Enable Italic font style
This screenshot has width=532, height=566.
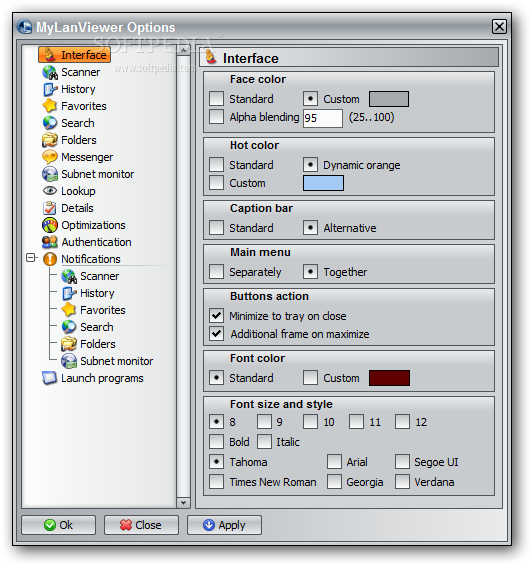pyautogui.click(x=265, y=441)
